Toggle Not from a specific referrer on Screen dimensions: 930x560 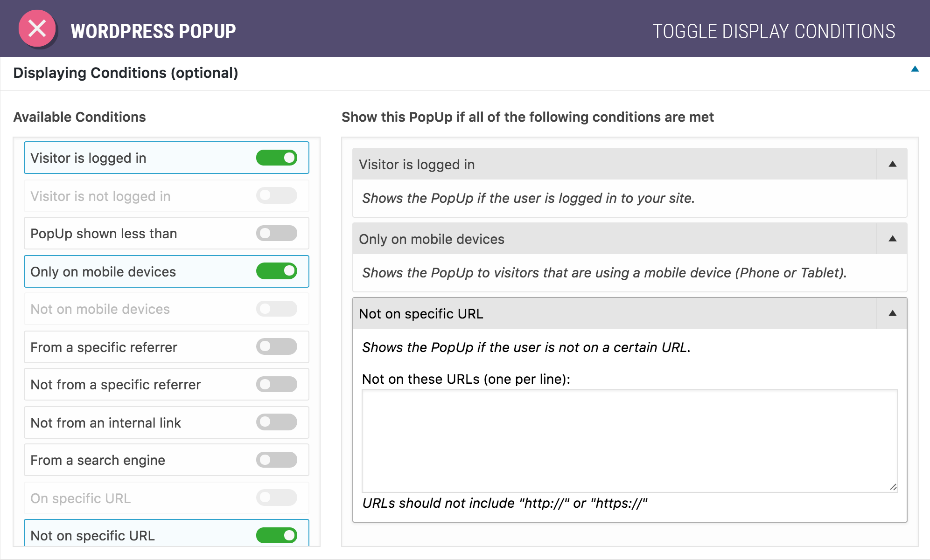277,384
